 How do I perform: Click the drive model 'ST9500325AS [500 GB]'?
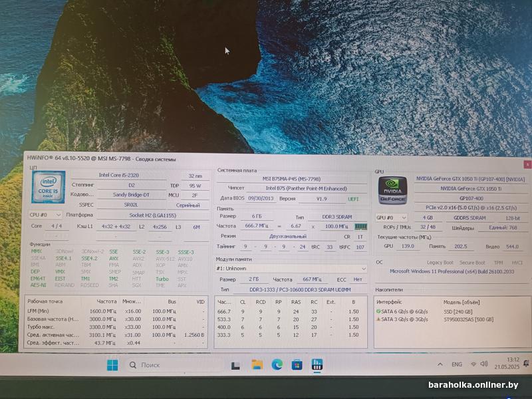pyautogui.click(x=469, y=319)
